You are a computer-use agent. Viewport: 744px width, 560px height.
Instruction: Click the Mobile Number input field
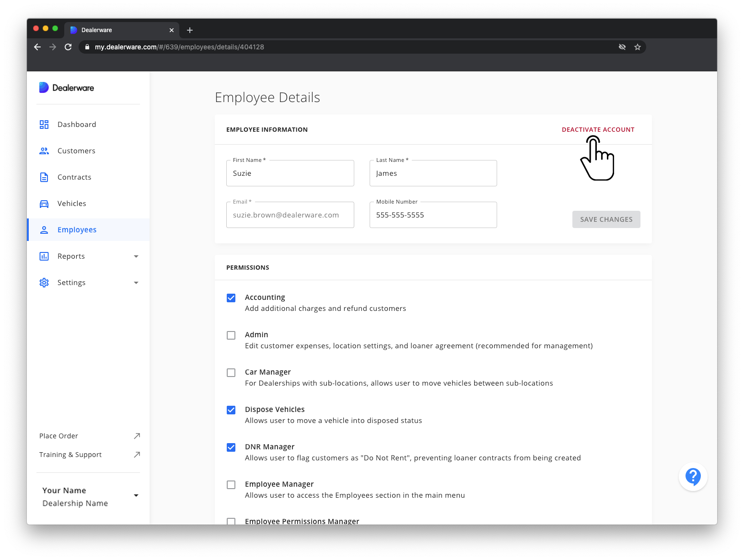pos(433,215)
